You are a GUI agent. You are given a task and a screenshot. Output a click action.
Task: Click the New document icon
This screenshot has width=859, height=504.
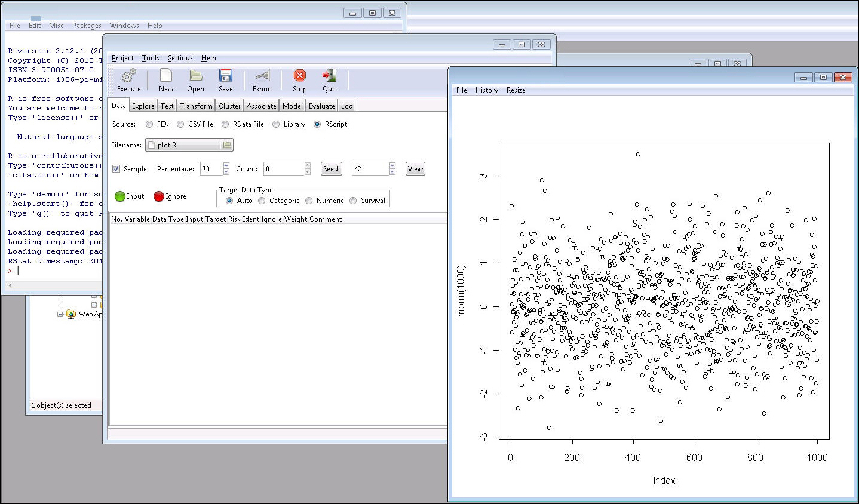tap(166, 75)
